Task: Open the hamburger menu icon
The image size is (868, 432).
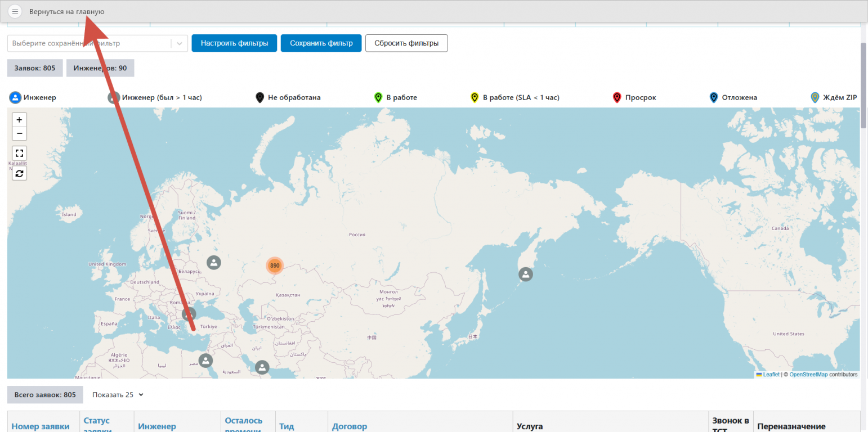Action: click(x=15, y=11)
